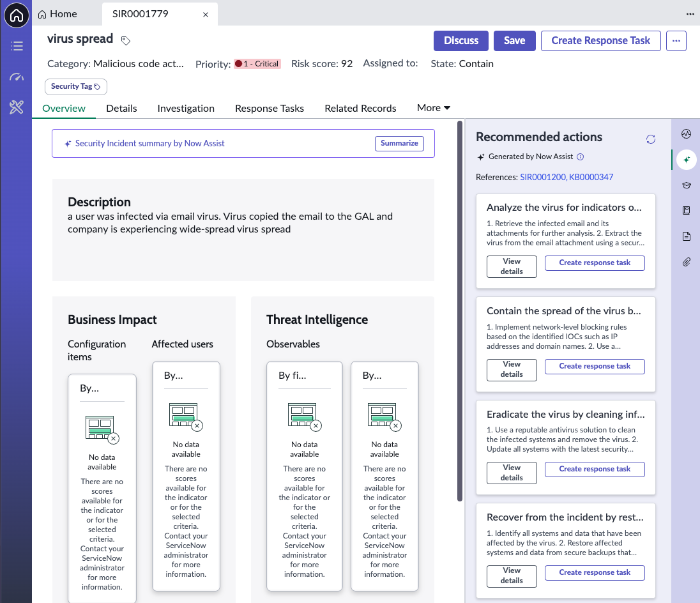Expand the More tabs dropdown
Screen dimensions: 700x603
[434, 107]
